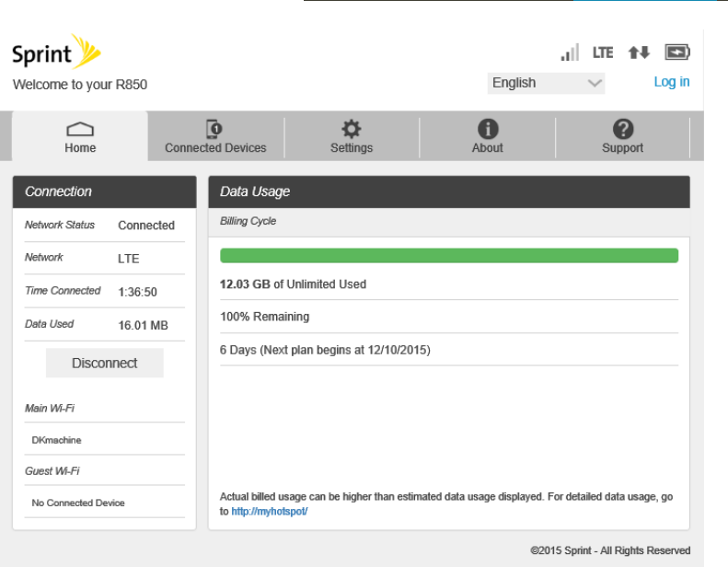Click the 100% Remaining text
Screen dimensions: 728x567
(265, 317)
